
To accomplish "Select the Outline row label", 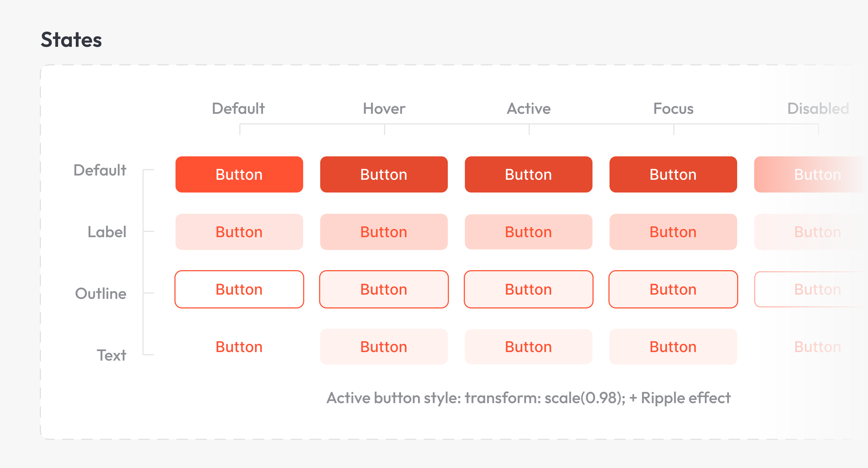I will click(x=101, y=294).
